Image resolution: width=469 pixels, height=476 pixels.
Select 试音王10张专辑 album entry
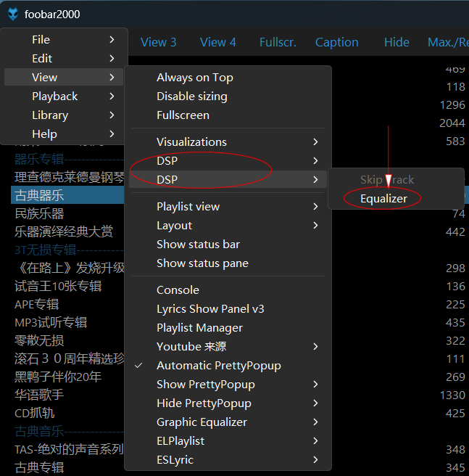(x=58, y=286)
